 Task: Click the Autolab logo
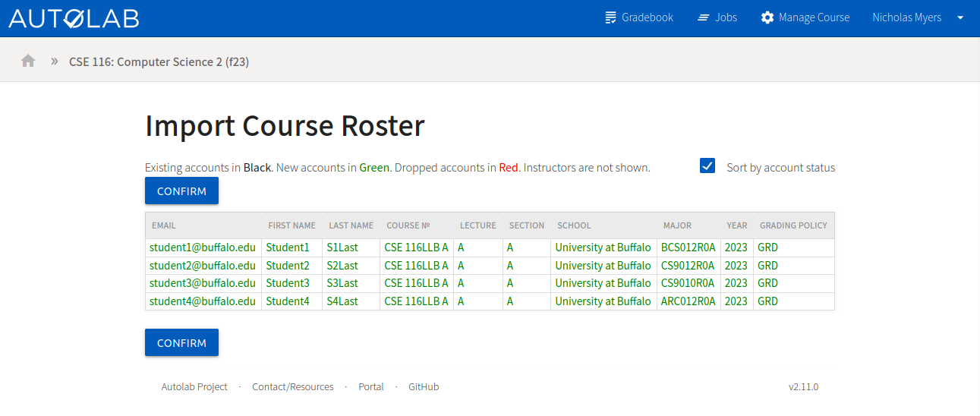[74, 18]
